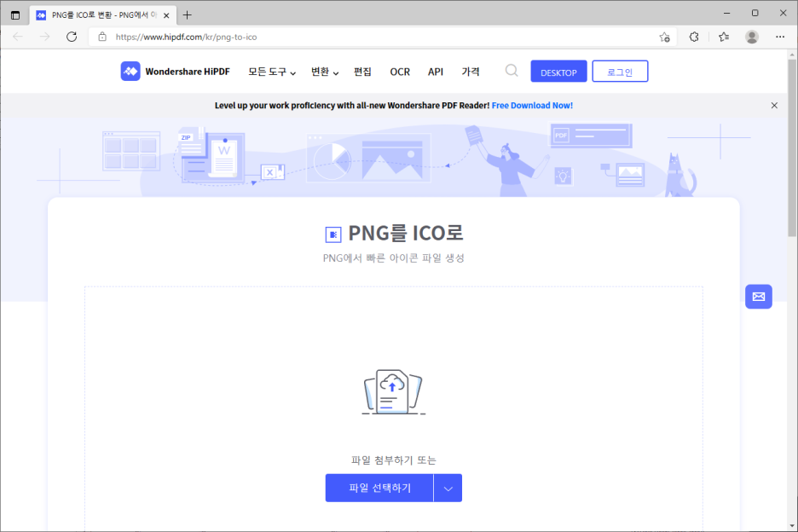Open the API menu item
The image size is (798, 532).
(x=436, y=72)
